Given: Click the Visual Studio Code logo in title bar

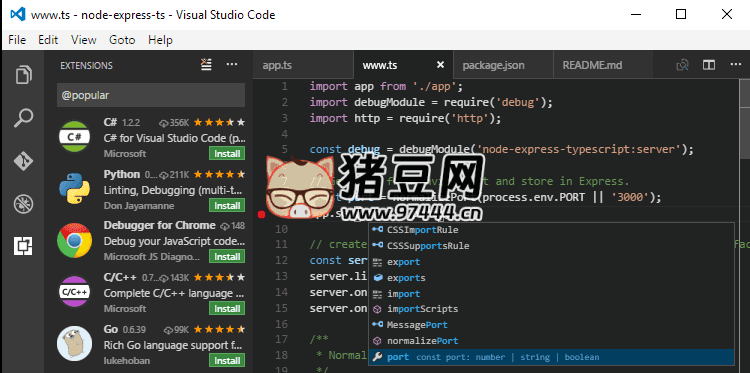Looking at the screenshot, I should 18,14.
